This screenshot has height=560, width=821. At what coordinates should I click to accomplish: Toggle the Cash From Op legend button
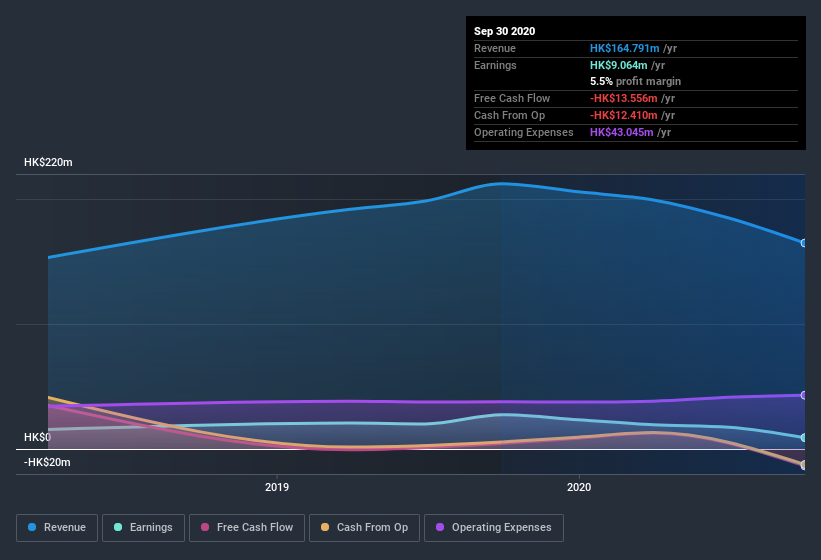click(364, 528)
